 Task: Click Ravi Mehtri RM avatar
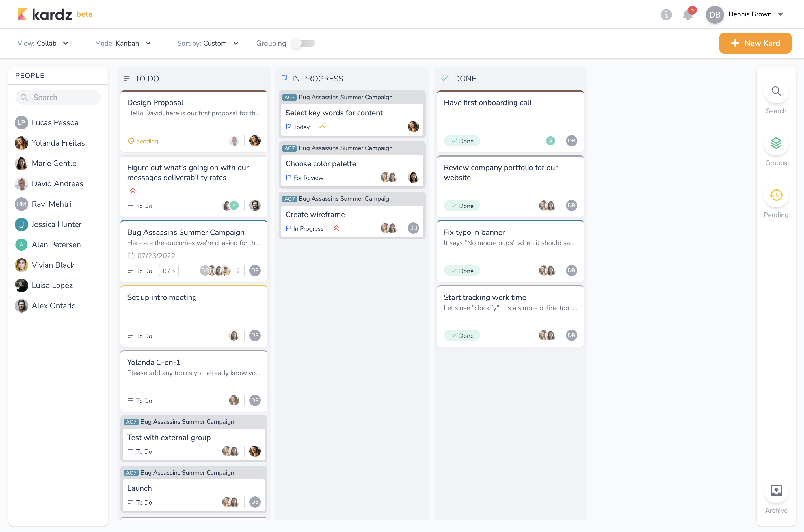click(x=21, y=204)
